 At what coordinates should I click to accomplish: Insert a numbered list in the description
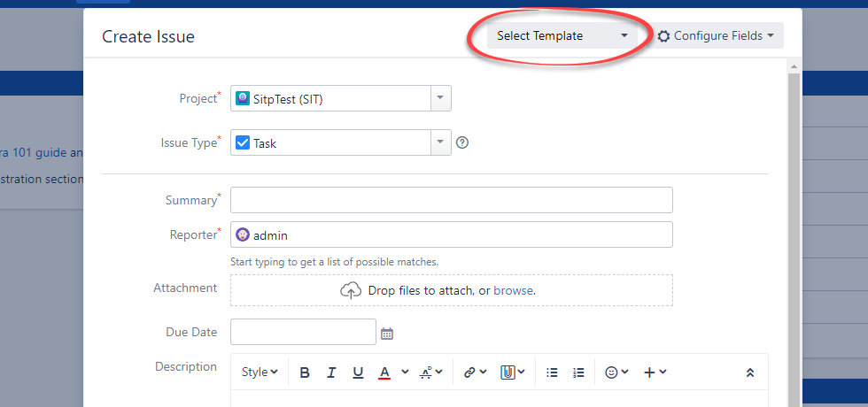click(578, 372)
